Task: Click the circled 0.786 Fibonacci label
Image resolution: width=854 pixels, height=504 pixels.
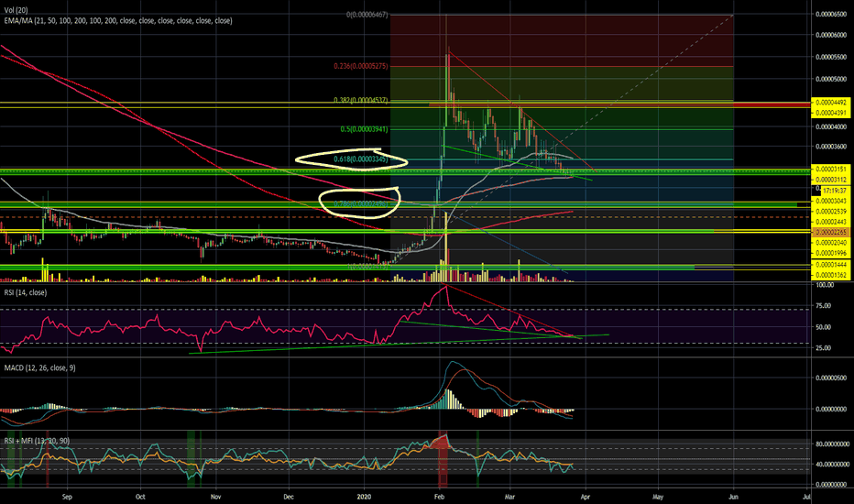Action: (360, 203)
